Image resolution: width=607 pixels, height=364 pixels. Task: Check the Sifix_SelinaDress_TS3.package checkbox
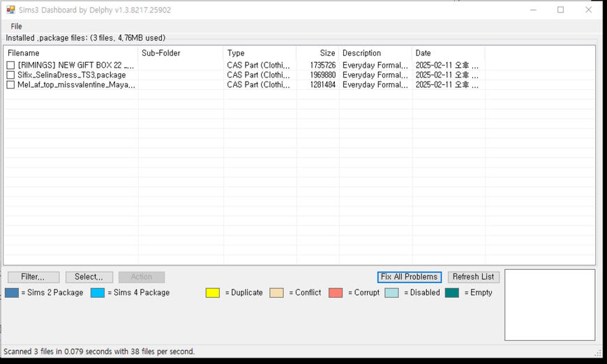(x=10, y=75)
